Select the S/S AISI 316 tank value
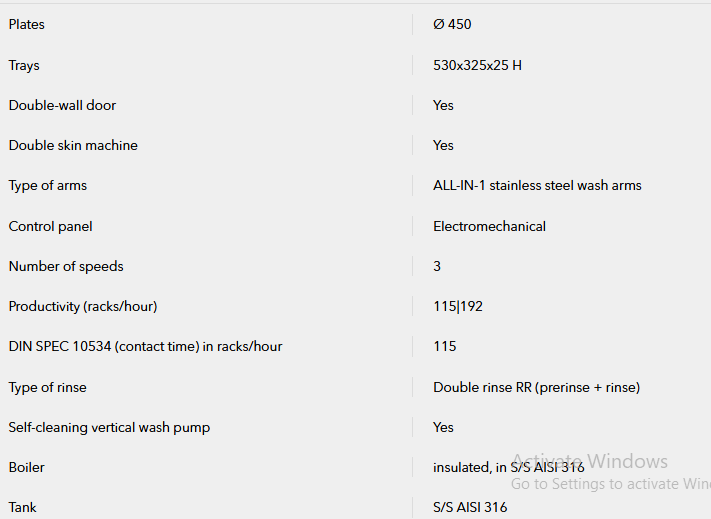711x519 pixels. (x=470, y=507)
